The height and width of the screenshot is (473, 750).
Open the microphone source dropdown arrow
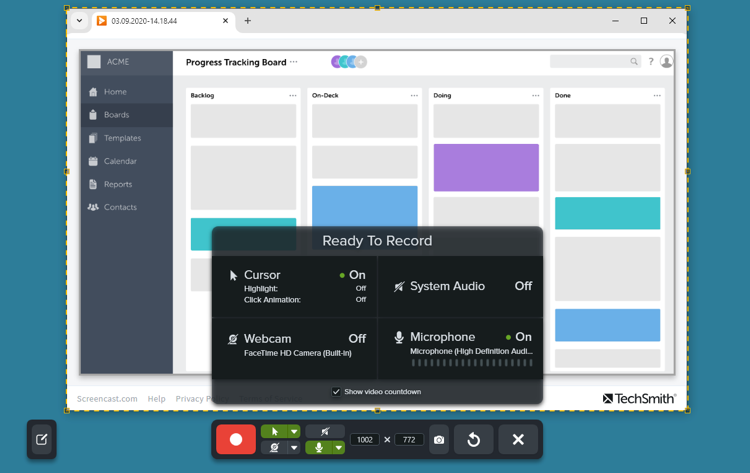pos(339,448)
